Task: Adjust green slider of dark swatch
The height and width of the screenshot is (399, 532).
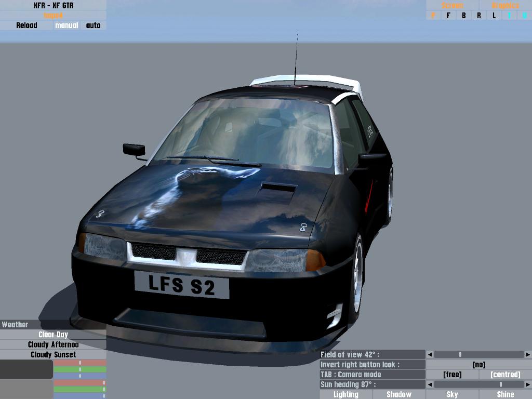Action: pyautogui.click(x=80, y=369)
